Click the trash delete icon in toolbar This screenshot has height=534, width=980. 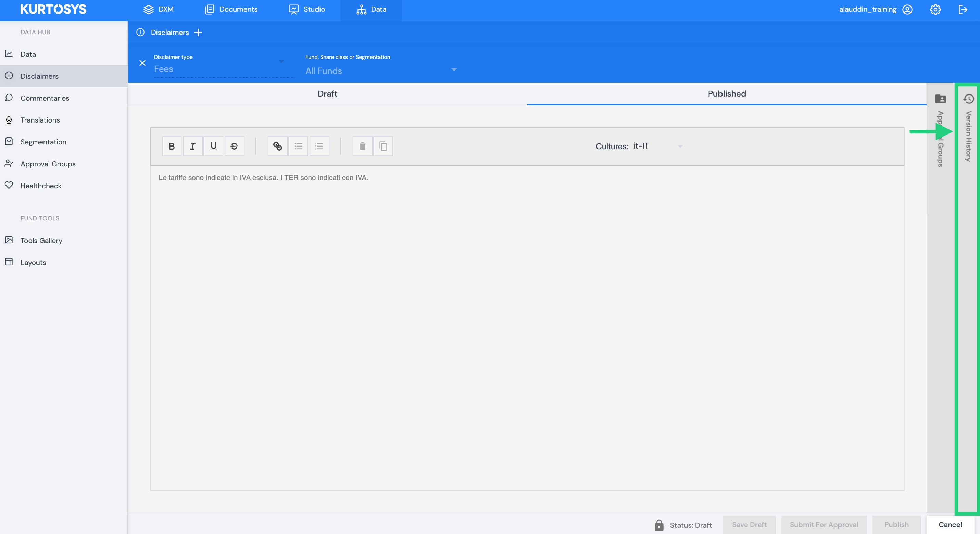point(362,146)
